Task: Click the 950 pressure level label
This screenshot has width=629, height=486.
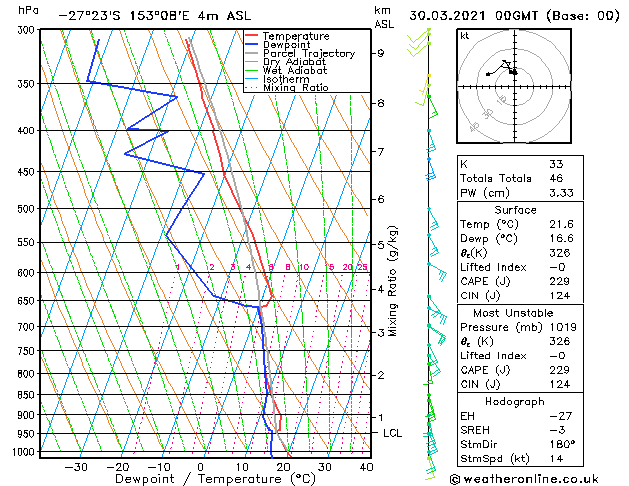Action: (28, 434)
